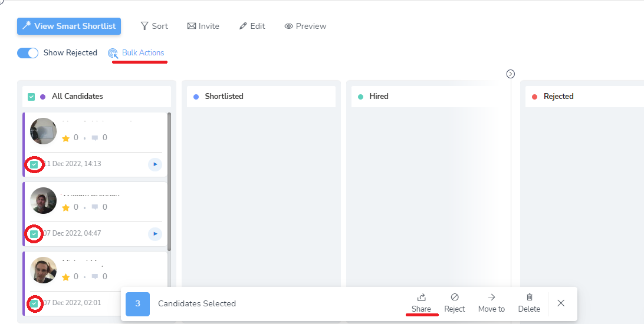Reject the selected candidates
Screen dimensions: 644x324
pyautogui.click(x=454, y=303)
